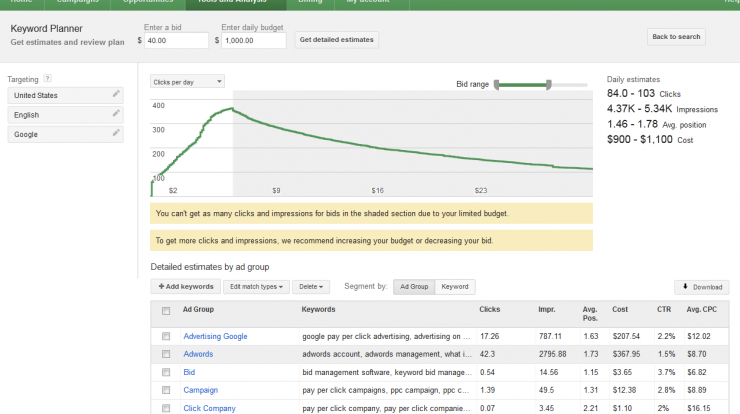Viewport: 740px width, 414px height.
Task: Sort by Impr. column header
Action: coord(547,309)
